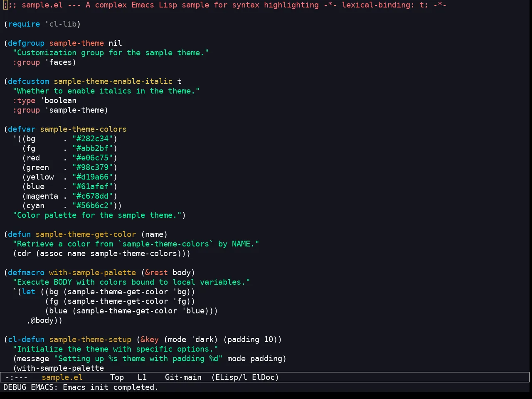Click the sample.el buffer name in mode line

tap(62, 377)
